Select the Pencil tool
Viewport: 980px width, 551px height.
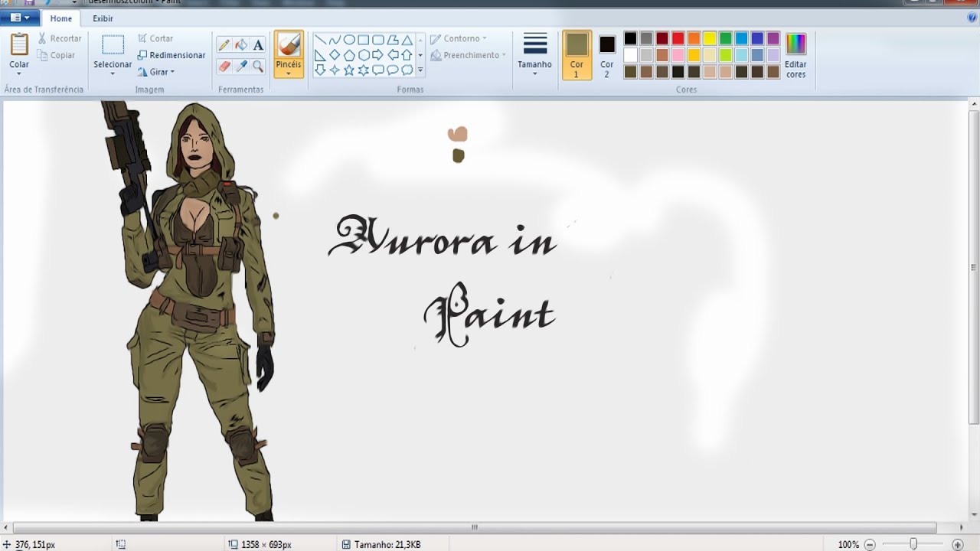224,44
